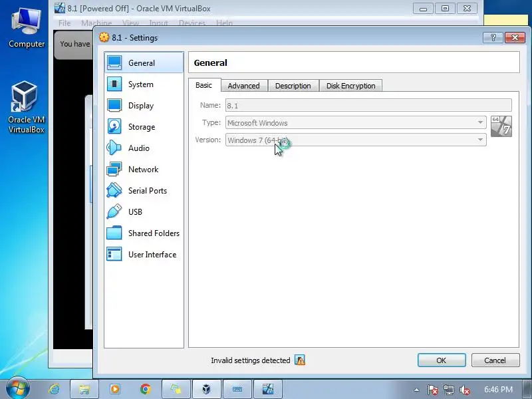Open the Windows Start orb
Screen dimensions: 532x399
18,389
